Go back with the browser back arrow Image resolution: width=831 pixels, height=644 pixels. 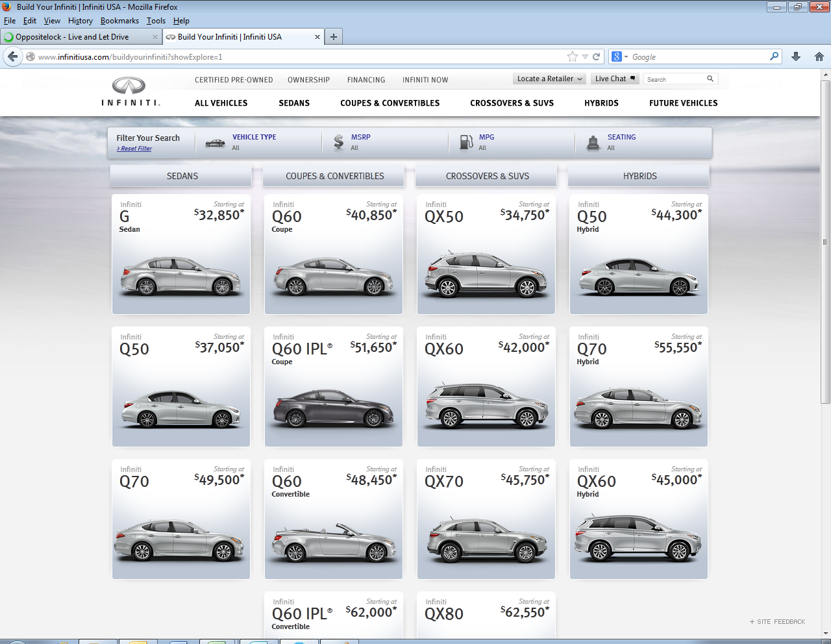[x=12, y=56]
